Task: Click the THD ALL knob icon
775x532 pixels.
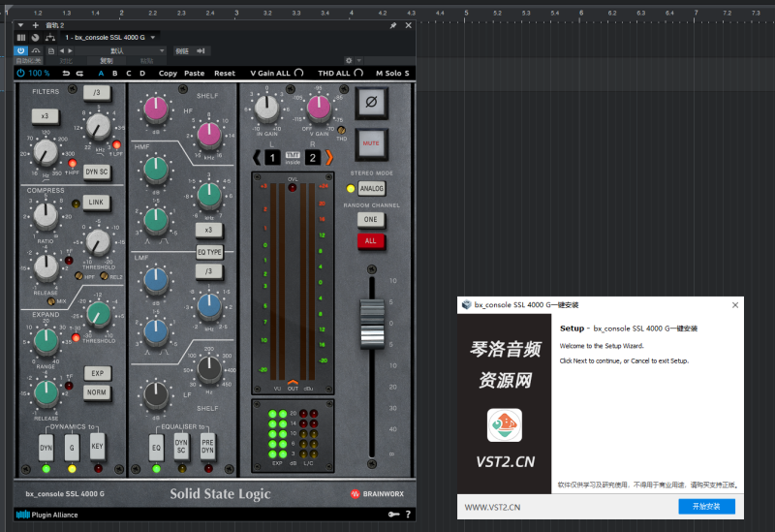Action: click(x=358, y=73)
